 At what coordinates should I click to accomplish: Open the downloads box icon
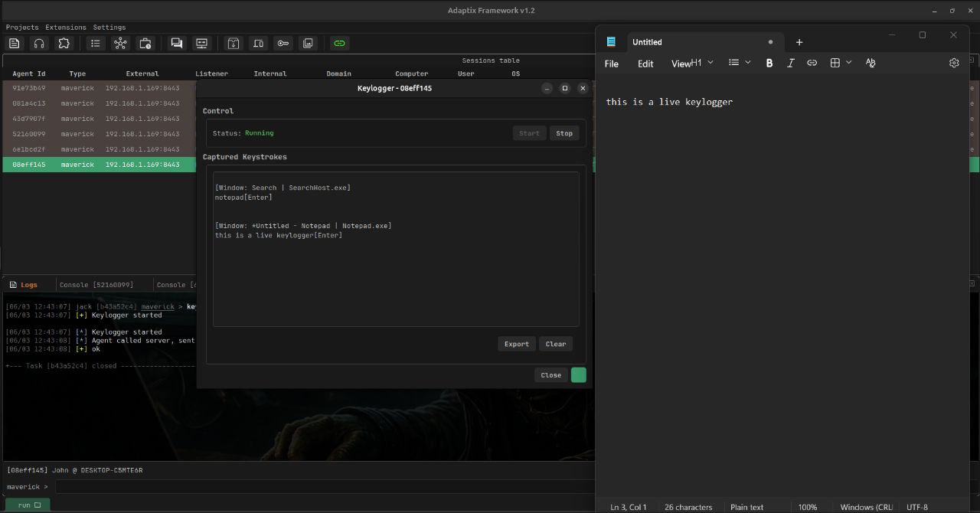point(234,44)
